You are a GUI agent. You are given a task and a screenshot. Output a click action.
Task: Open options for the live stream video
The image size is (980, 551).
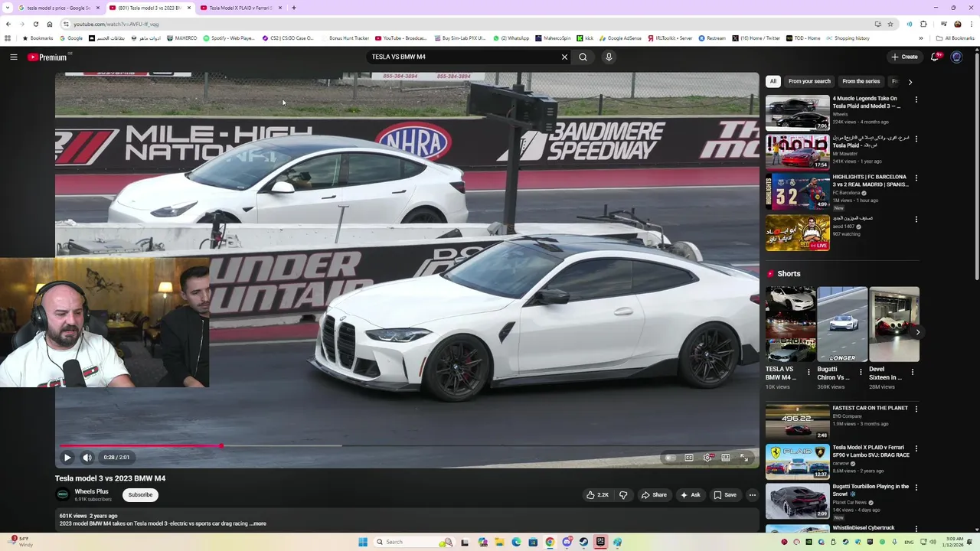pyautogui.click(x=916, y=220)
